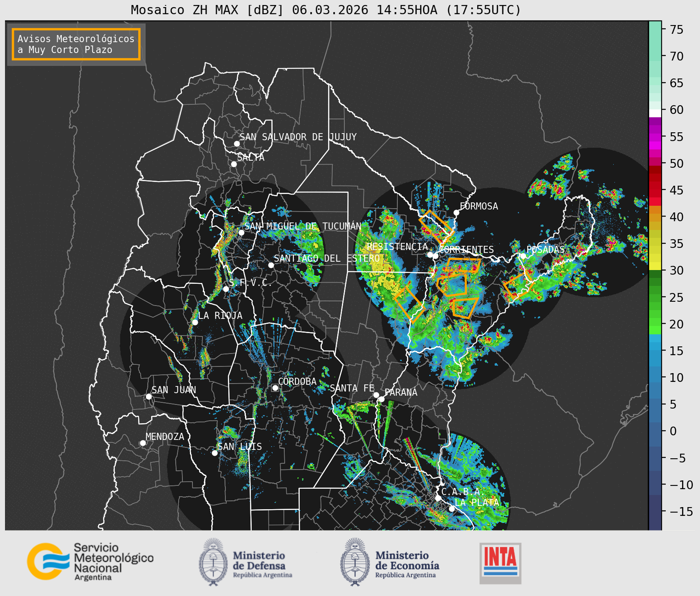The height and width of the screenshot is (596, 700).
Task: Click the magenta 55 dBZ band on colorbar
Action: 655,137
